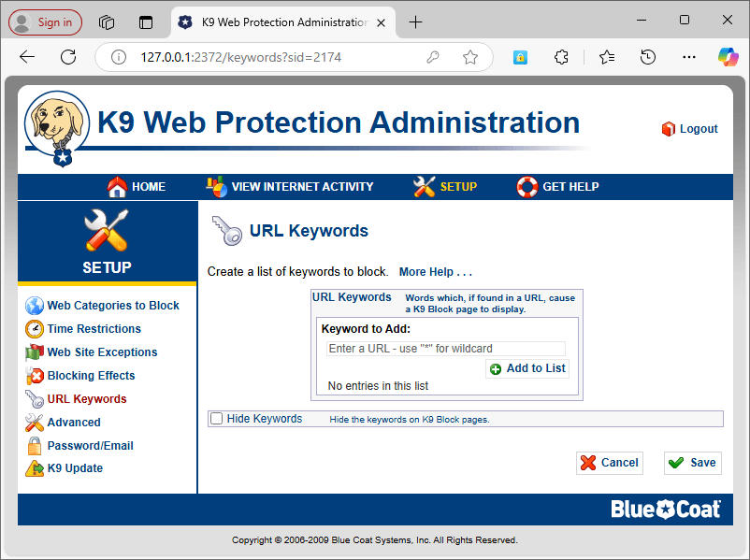
Task: Open K9 Update page
Action: pos(75,468)
